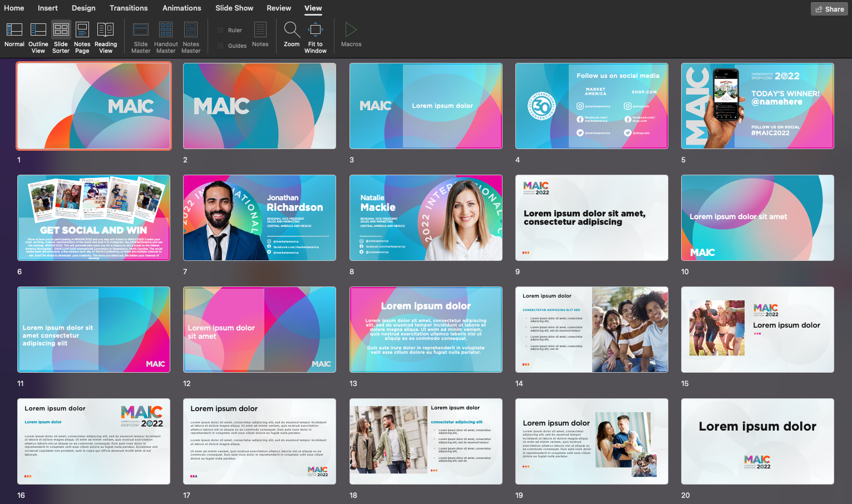The width and height of the screenshot is (852, 504).
Task: Open the Slide Master
Action: [141, 38]
